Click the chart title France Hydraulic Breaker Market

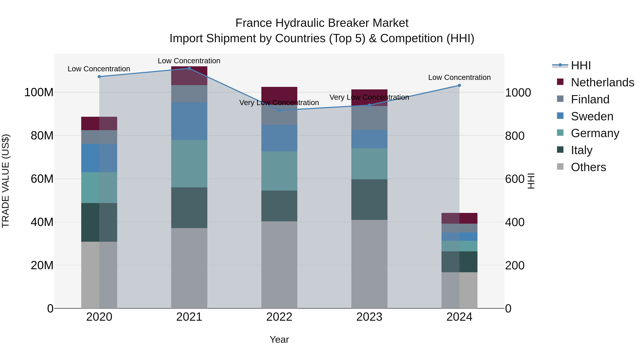[322, 23]
